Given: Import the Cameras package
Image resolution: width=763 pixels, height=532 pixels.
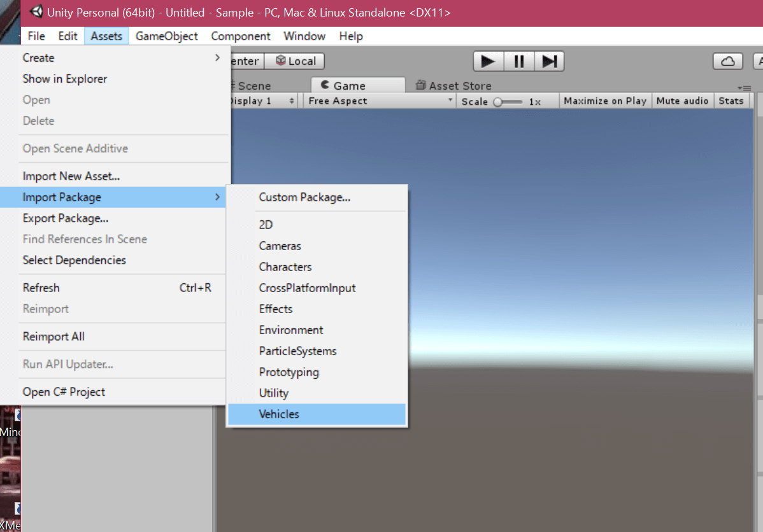Looking at the screenshot, I should (317, 246).
